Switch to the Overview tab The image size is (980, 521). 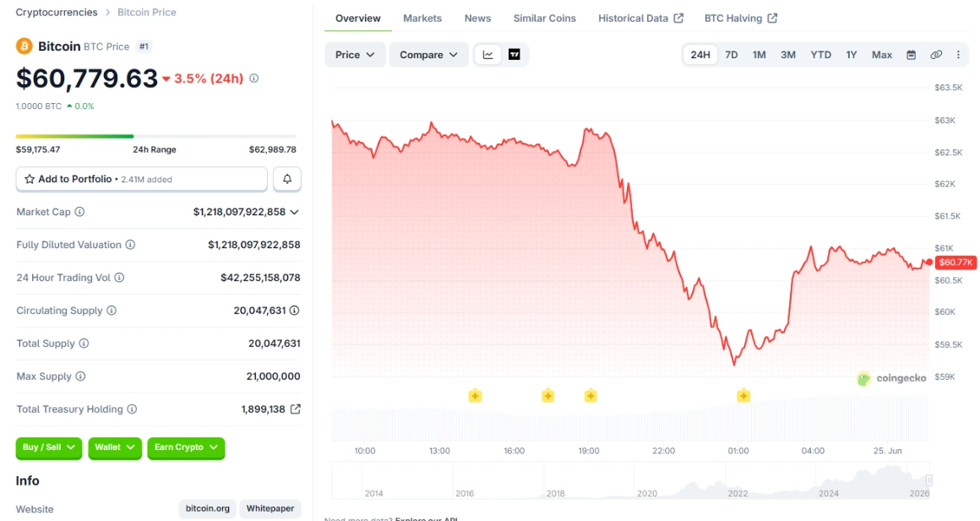click(358, 18)
